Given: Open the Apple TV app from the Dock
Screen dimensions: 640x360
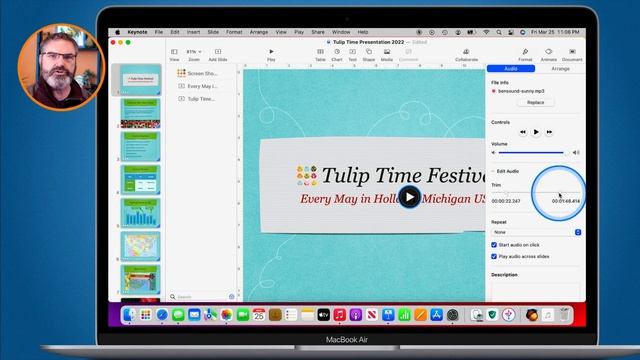Looking at the screenshot, I should click(x=323, y=315).
